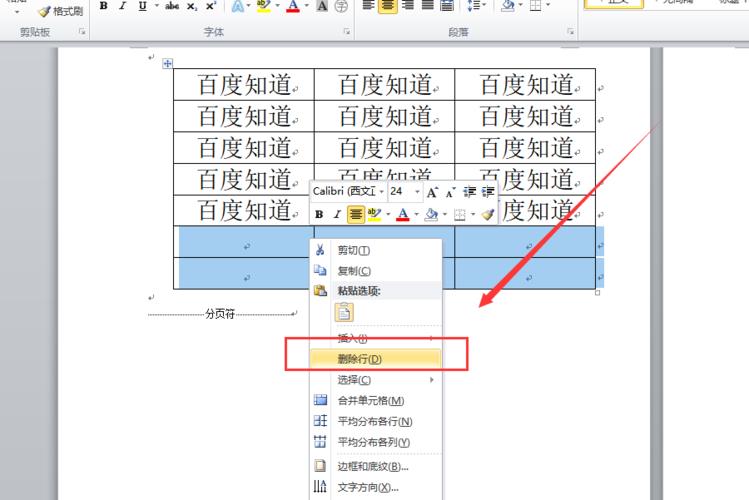Viewport: 749px width, 500px height.
Task: Choose 平均分布各行(N) from the context menu
Action: point(375,421)
